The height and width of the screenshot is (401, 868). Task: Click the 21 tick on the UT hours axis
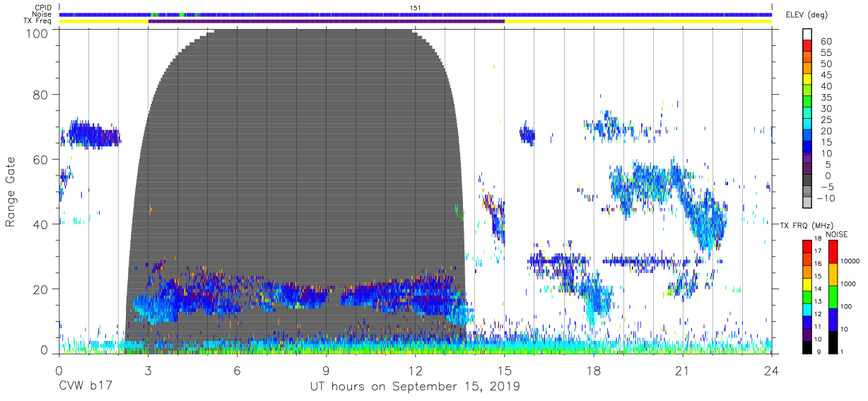point(683,370)
